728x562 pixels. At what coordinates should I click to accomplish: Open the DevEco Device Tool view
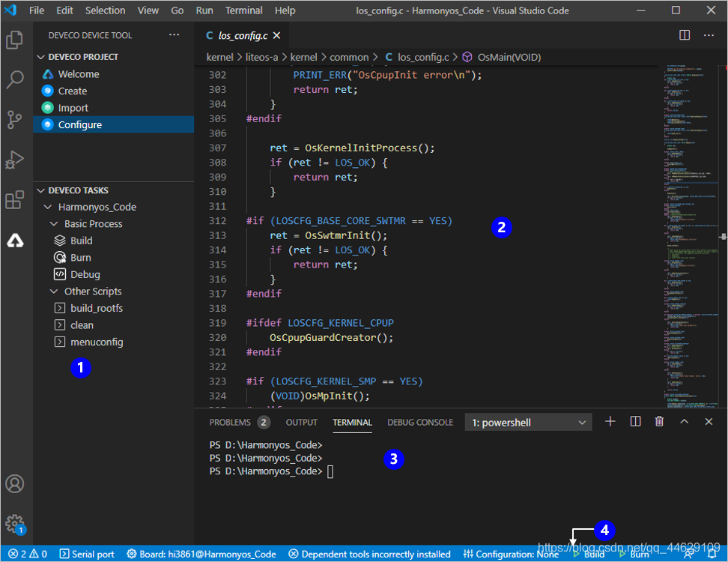point(14,240)
